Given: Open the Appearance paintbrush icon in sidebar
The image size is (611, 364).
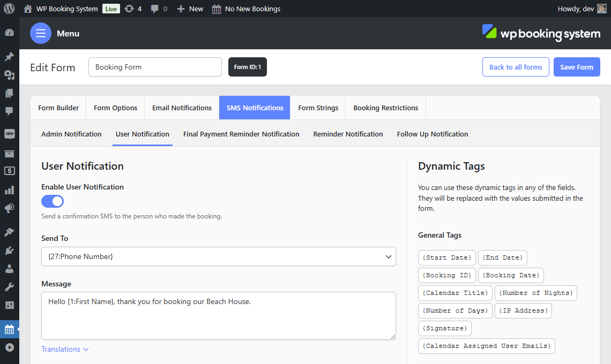Looking at the screenshot, I should 9,232.
